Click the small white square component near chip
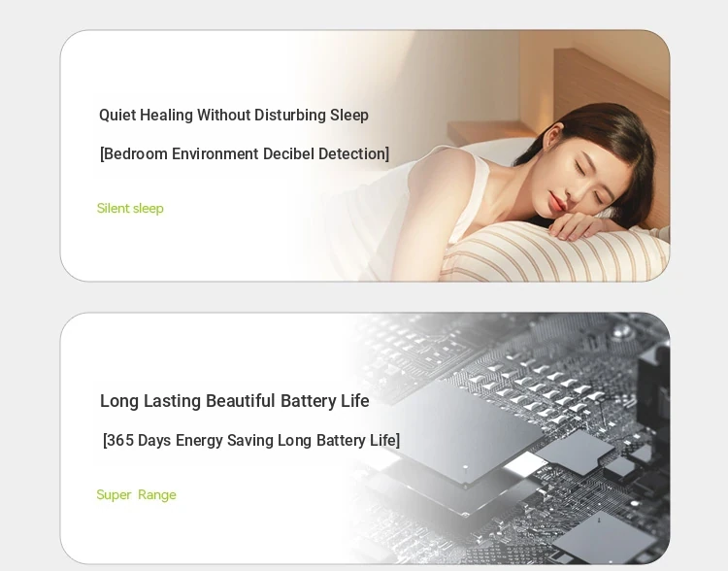Viewport: 728px width, 571px height. pos(524,464)
